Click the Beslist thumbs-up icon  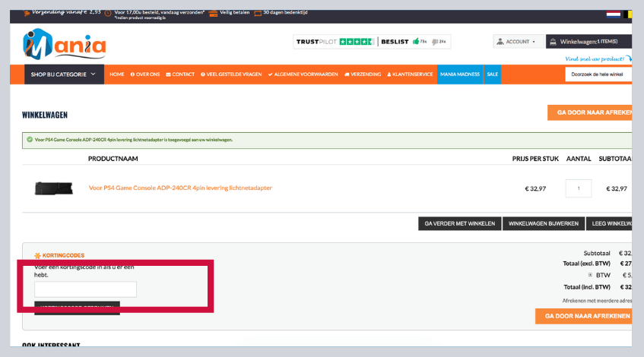[416, 42]
